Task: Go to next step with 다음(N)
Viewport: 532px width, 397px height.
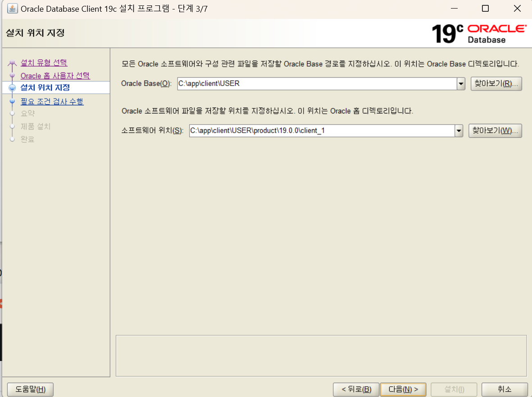Action: pos(403,389)
